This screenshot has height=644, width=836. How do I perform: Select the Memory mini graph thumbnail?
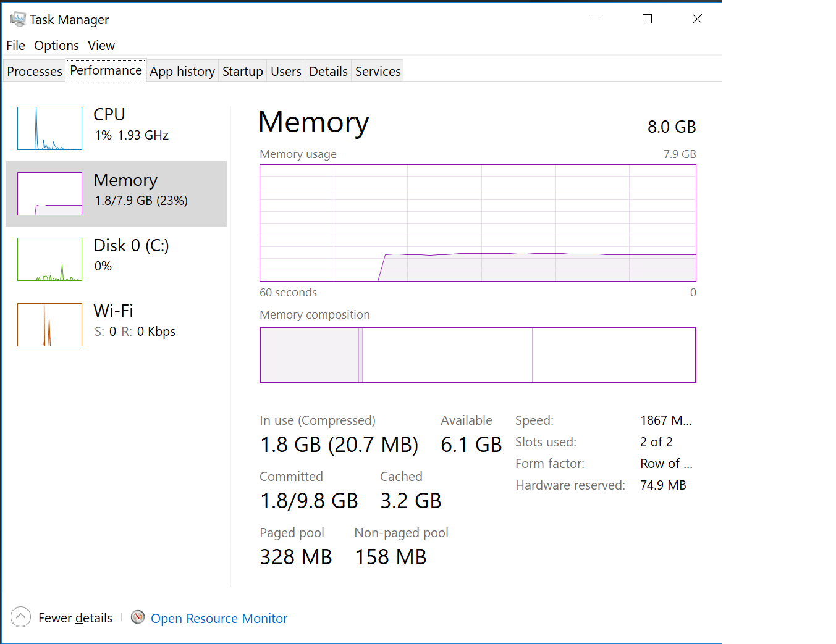pos(49,194)
